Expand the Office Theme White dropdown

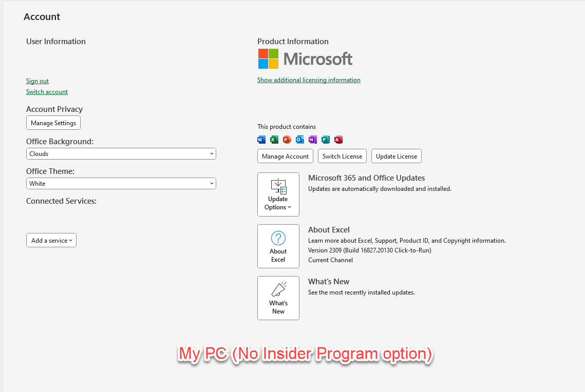pyautogui.click(x=121, y=183)
